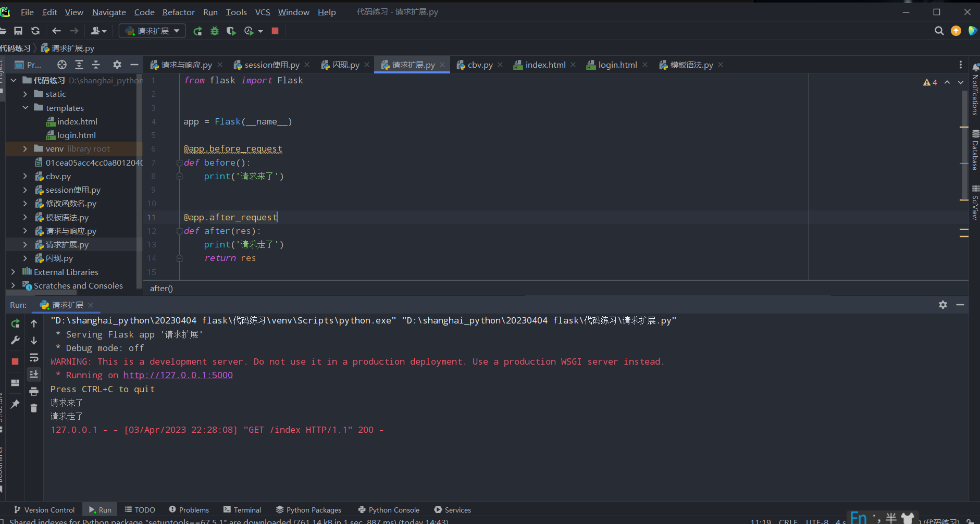Toggle fold marker at def after(res)
This screenshot has width=980, height=524.
179,231
